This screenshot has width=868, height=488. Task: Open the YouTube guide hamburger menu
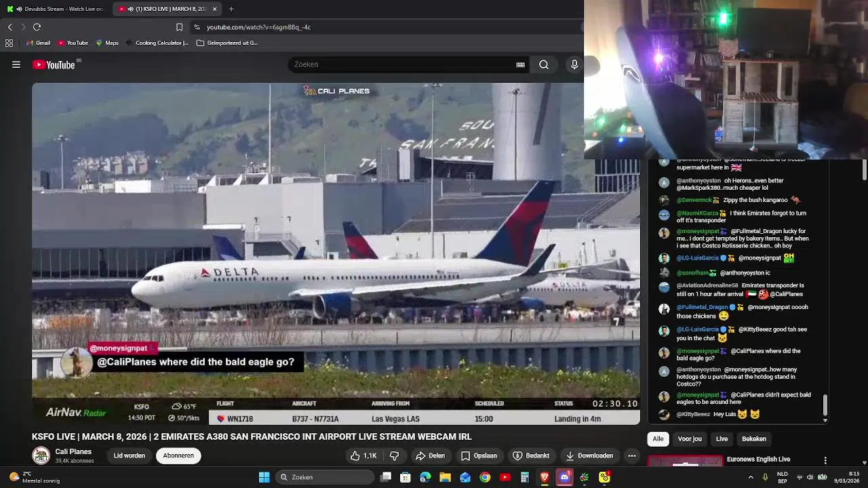click(16, 64)
